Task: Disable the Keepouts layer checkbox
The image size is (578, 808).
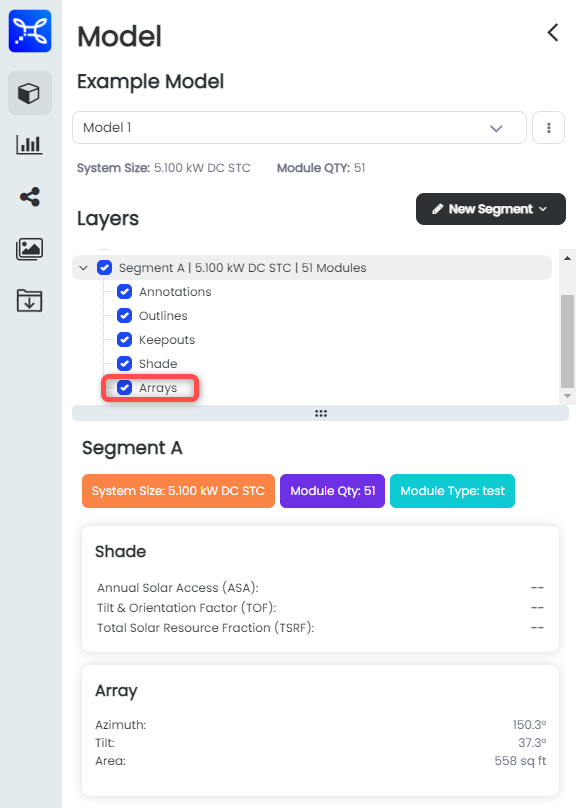Action: tap(124, 340)
